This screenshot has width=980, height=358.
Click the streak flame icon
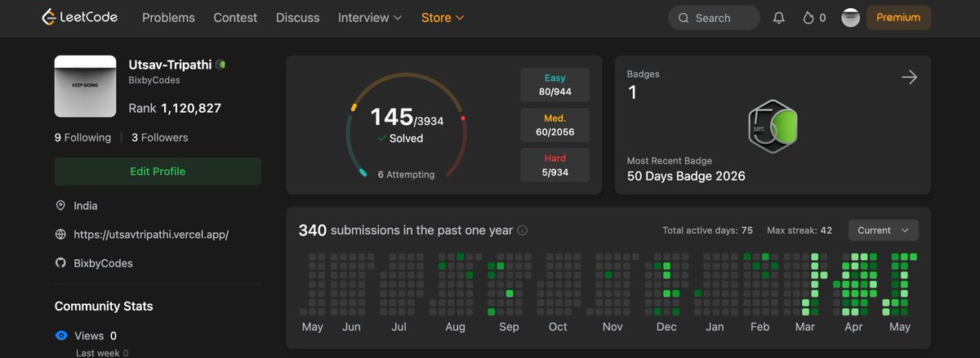point(808,17)
